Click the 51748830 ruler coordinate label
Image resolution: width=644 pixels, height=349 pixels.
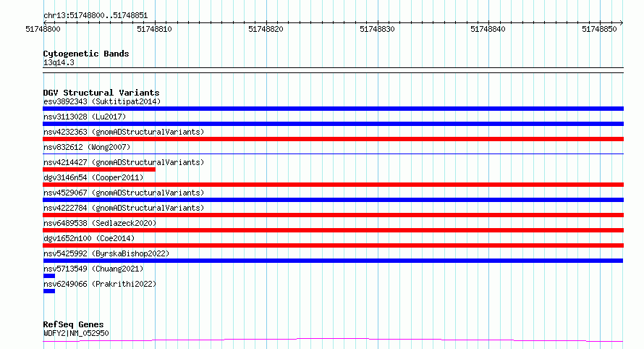click(x=377, y=29)
